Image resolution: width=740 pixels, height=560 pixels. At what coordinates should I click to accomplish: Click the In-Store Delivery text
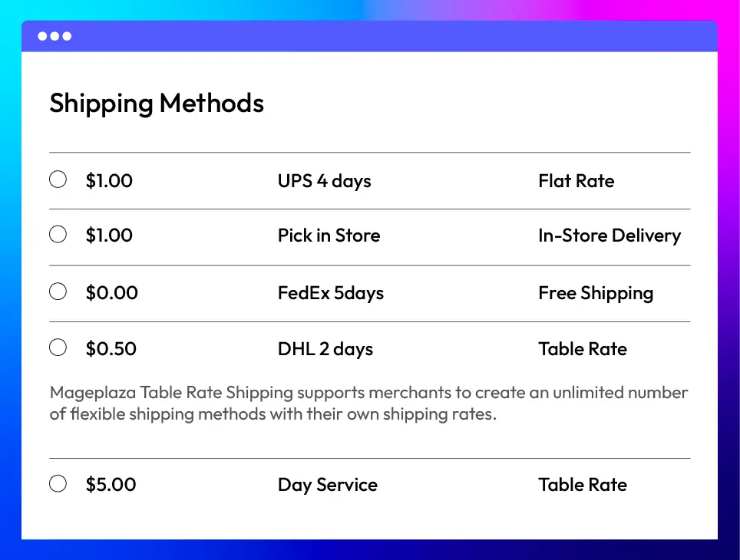pyautogui.click(x=610, y=236)
